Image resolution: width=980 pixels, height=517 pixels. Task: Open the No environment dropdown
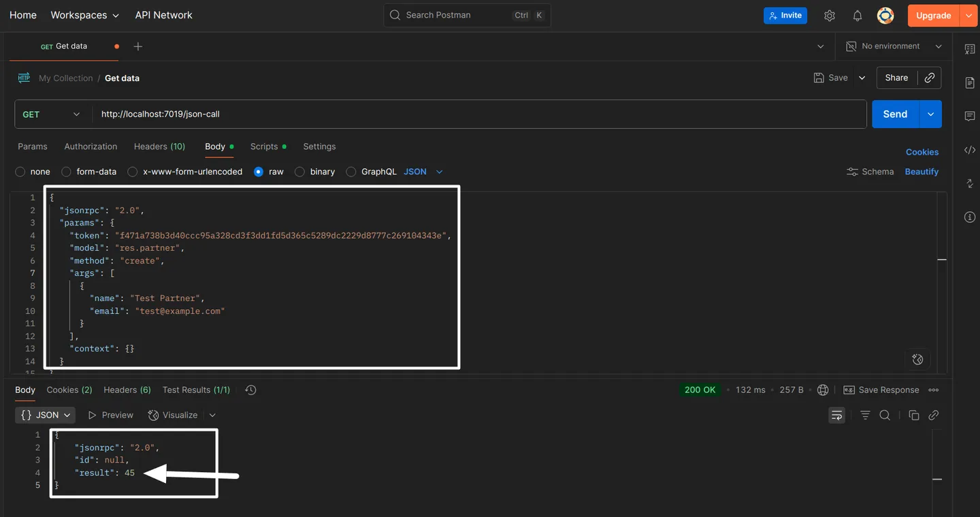point(894,46)
